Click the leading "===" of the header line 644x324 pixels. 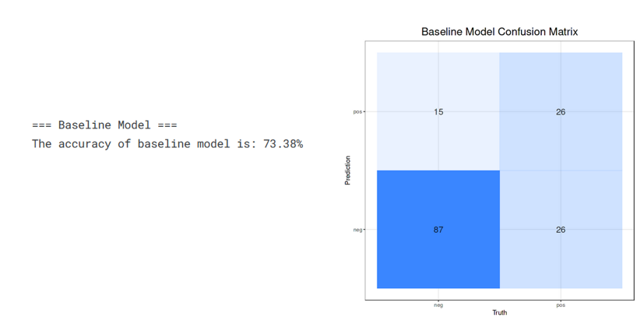click(41, 125)
